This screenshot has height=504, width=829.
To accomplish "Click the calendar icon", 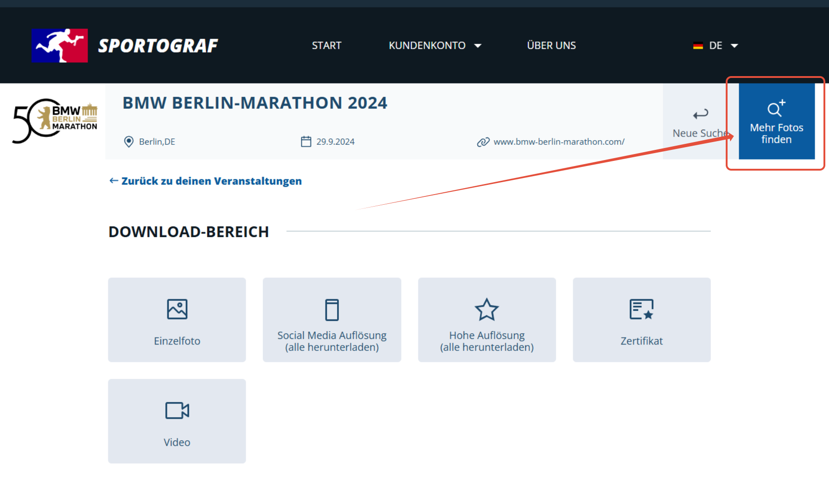I will 306,142.
